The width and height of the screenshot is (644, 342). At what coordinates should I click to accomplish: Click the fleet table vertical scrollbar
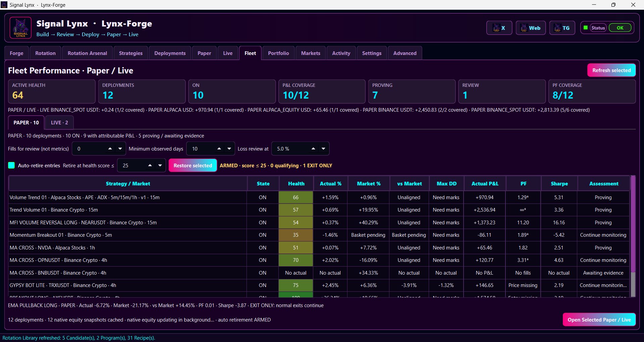click(633, 236)
